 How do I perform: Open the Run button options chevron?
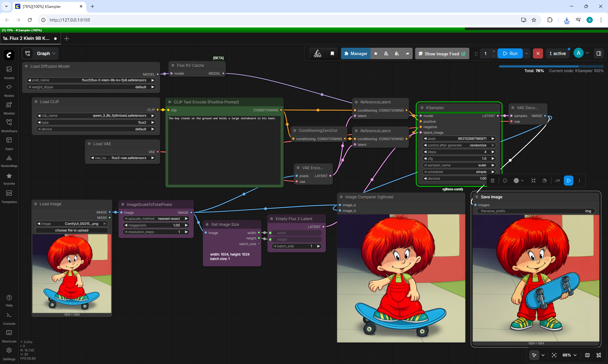527,53
